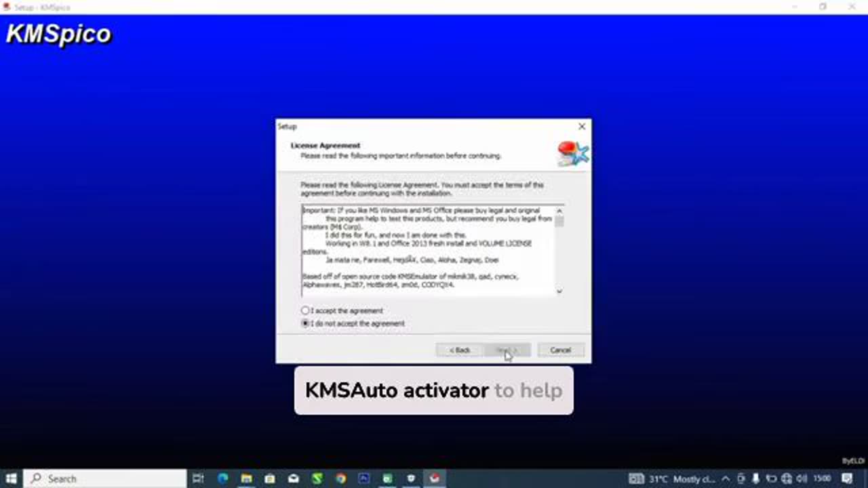
Task: Minimize the KMSpico setup window
Action: (x=794, y=7)
